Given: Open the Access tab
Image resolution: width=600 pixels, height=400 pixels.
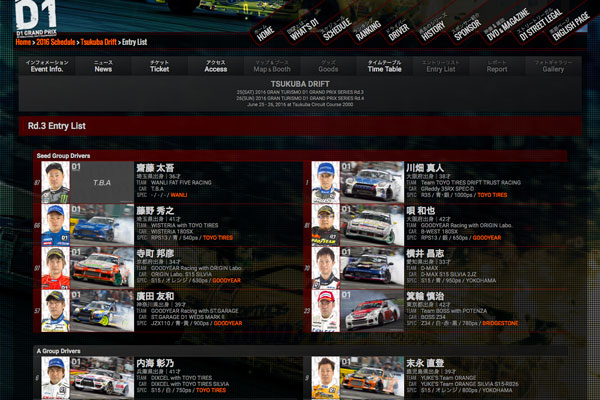Looking at the screenshot, I should 215,66.
